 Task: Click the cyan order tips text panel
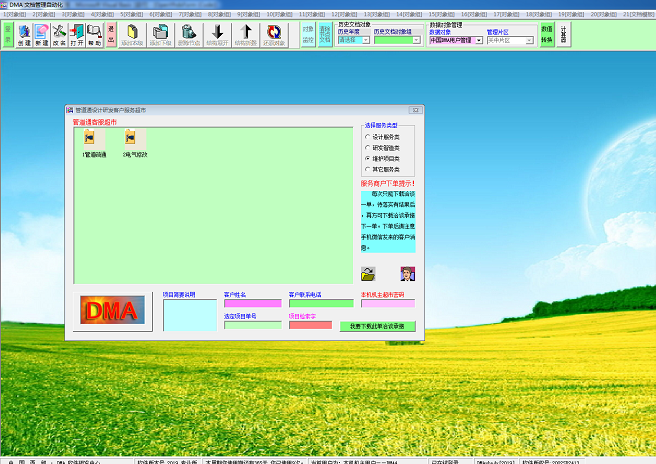[388, 221]
